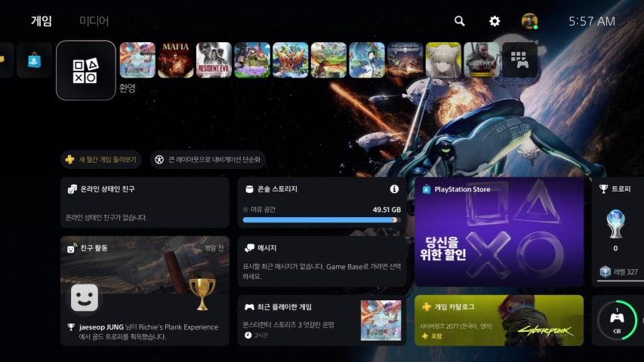644x362 pixels.
Task: Click the recently played game cover thumbnail
Action: point(381,320)
